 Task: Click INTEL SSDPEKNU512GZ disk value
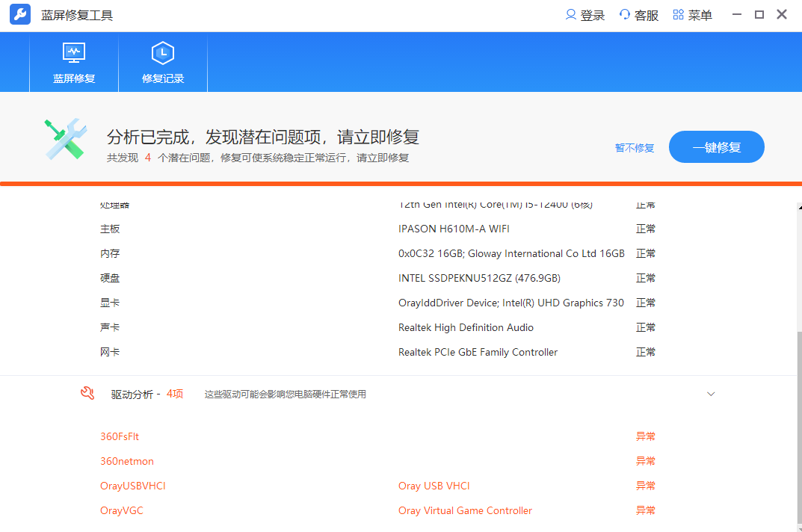479,278
